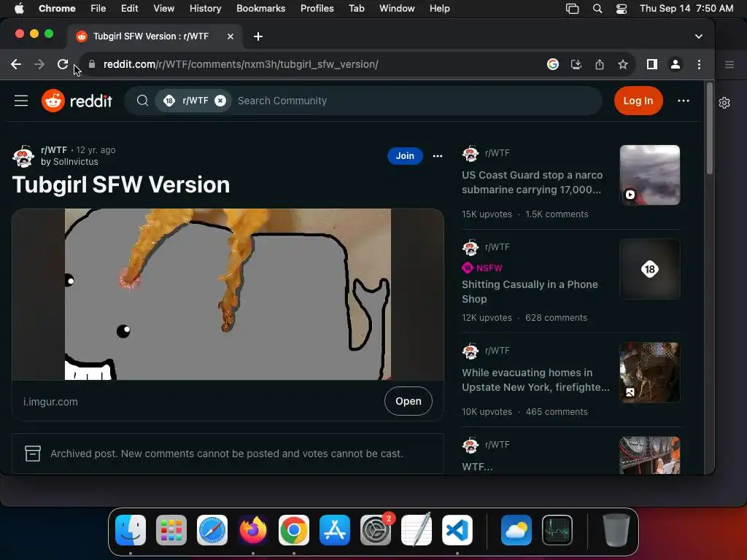Close the Tubgirl SFW Version tab
This screenshot has height=560, width=747.
point(230,36)
